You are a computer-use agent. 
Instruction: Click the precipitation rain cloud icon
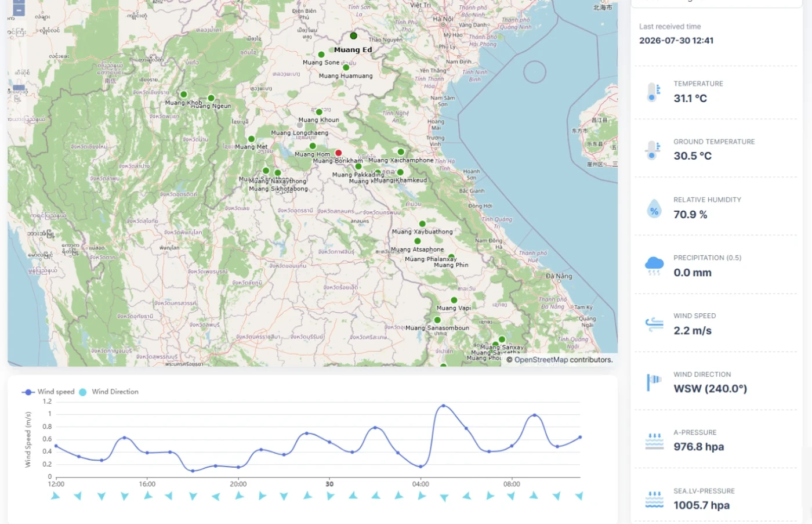click(654, 266)
